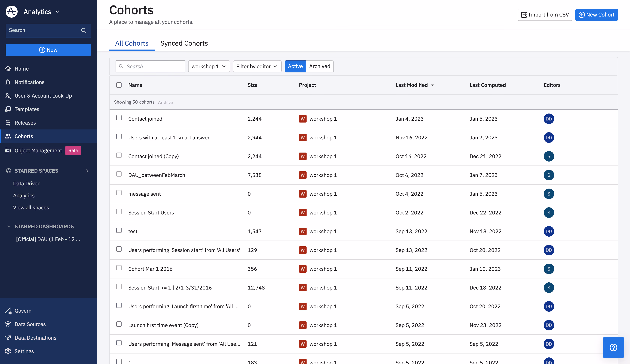
Task: Open the [Official] DAU starred dashboard link
Action: pos(48,239)
